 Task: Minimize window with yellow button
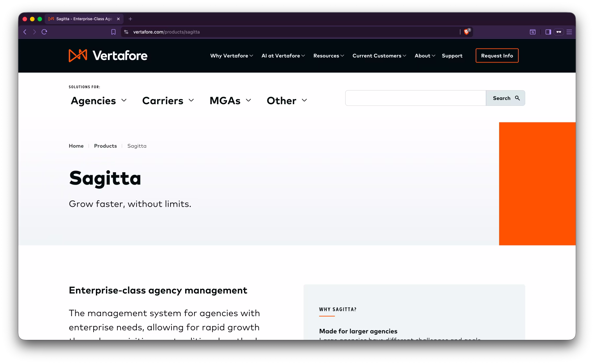pyautogui.click(x=32, y=19)
